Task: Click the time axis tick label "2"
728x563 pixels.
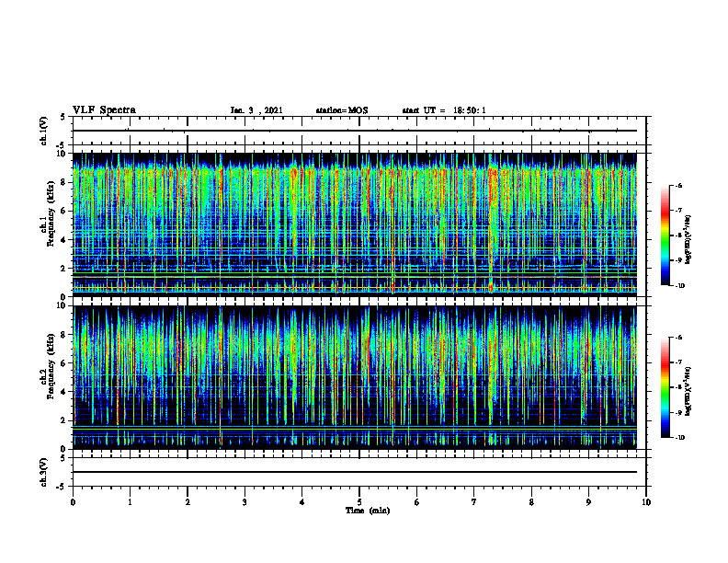Action: click(x=188, y=502)
